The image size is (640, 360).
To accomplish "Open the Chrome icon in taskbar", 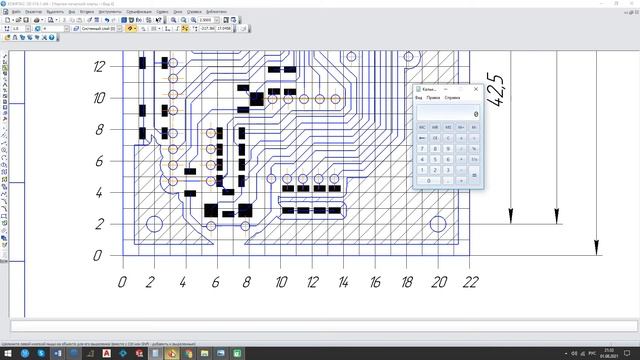I will pos(188,353).
